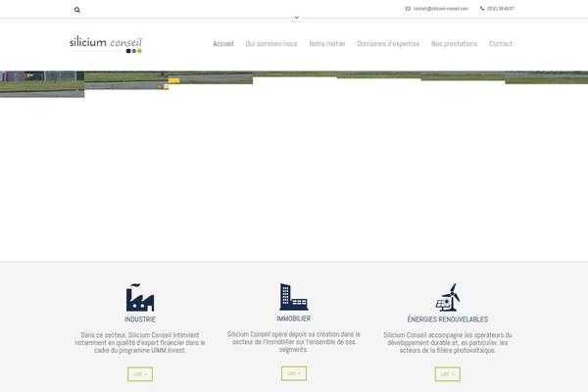The image size is (588, 392).
Task: Select the Industrie description paragraph
Action: [140, 343]
